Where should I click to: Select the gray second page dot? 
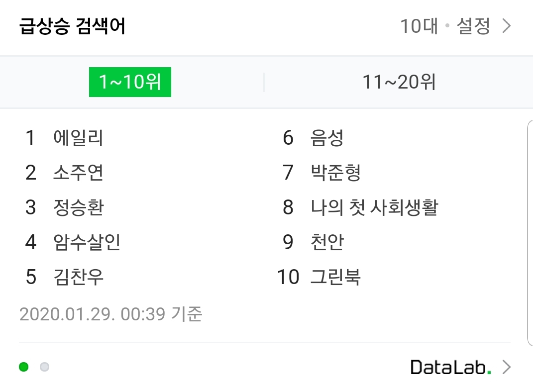(44, 367)
